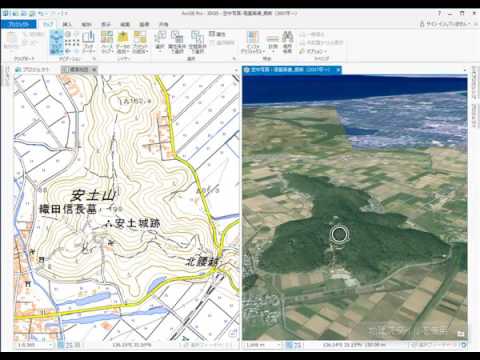The width and height of the screenshot is (480, 360).
Task: Open the Locate binoculars tool
Action: tap(287, 42)
